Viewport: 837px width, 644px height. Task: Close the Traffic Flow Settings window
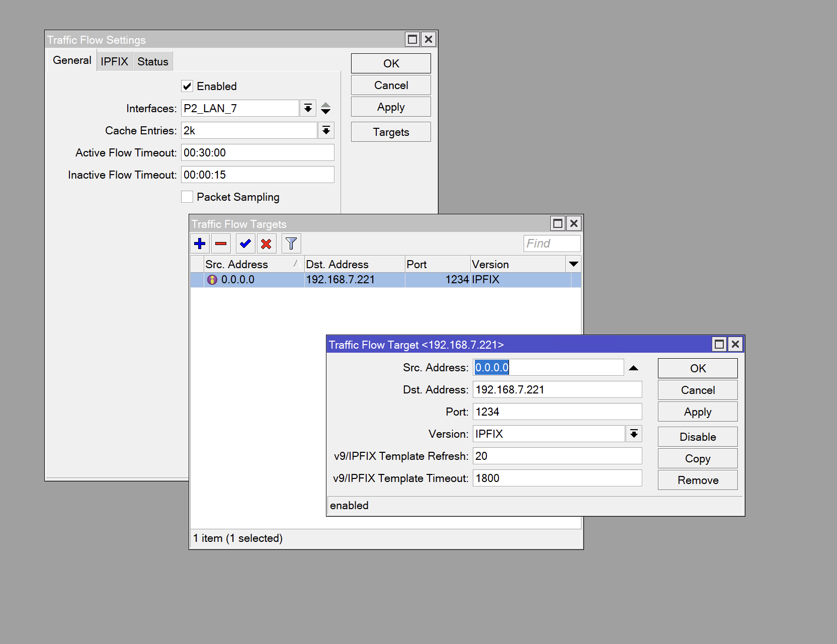coord(429,39)
